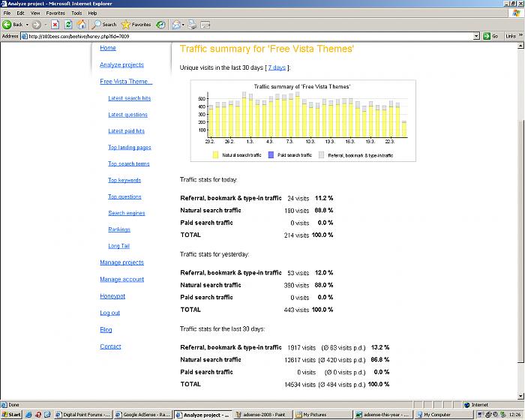This screenshot has width=525, height=420.
Task: Expand the Back history dropdown arrow
Action: tap(28, 25)
